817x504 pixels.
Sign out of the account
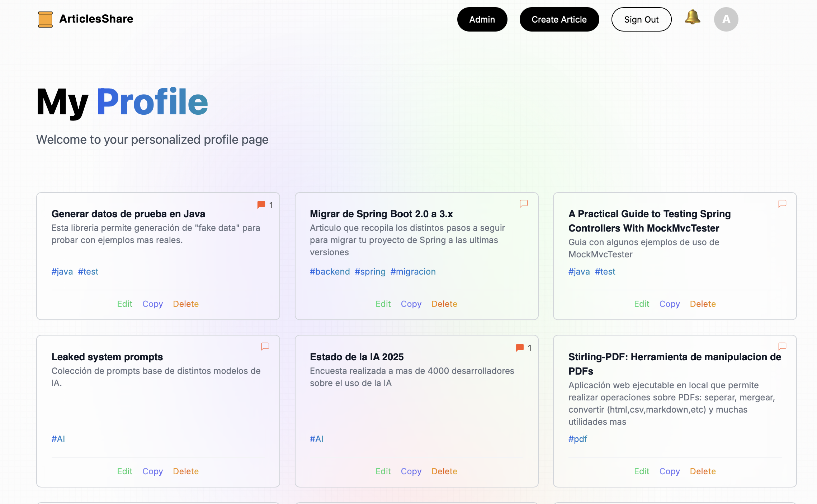[x=641, y=19]
